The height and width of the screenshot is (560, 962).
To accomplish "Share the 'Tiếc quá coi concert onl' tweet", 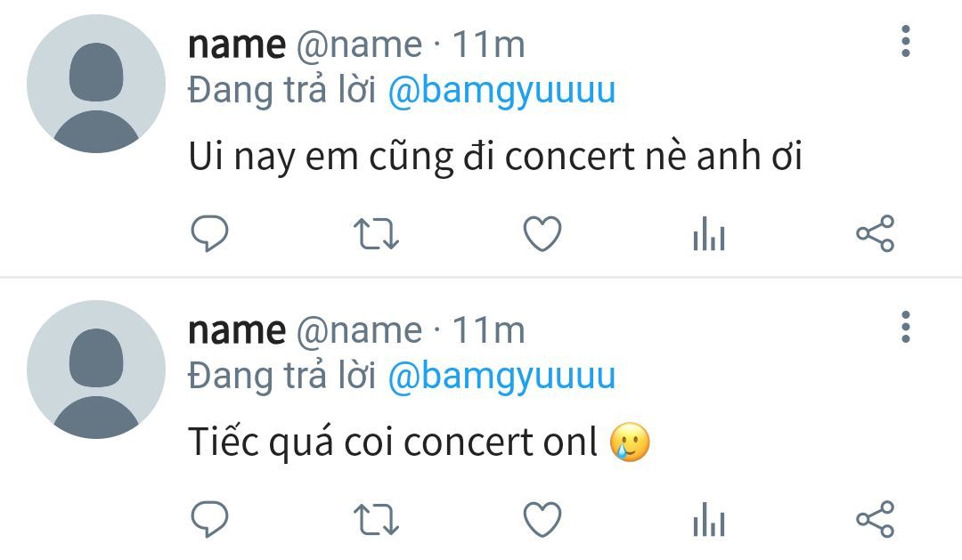I will [x=876, y=519].
